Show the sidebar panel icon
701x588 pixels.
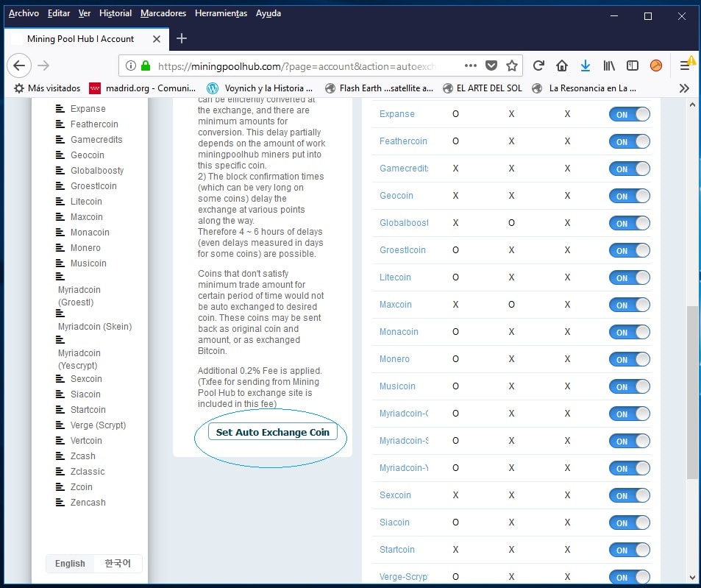point(632,65)
